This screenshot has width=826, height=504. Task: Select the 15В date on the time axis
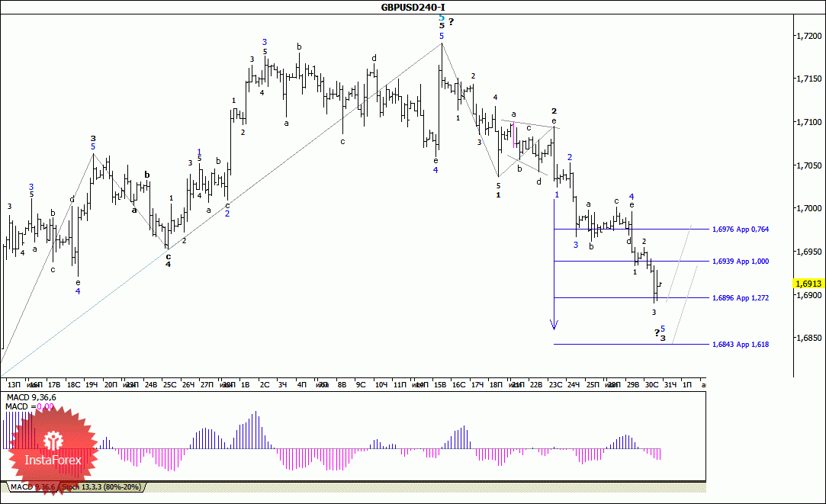(440, 385)
